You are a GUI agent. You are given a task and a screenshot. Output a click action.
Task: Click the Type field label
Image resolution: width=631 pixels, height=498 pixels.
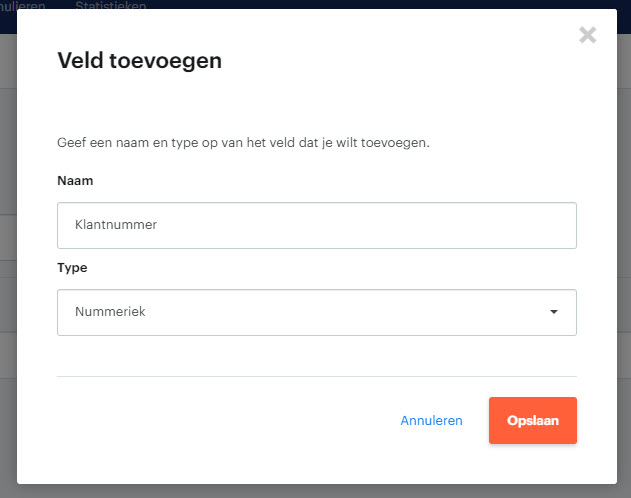(72, 268)
